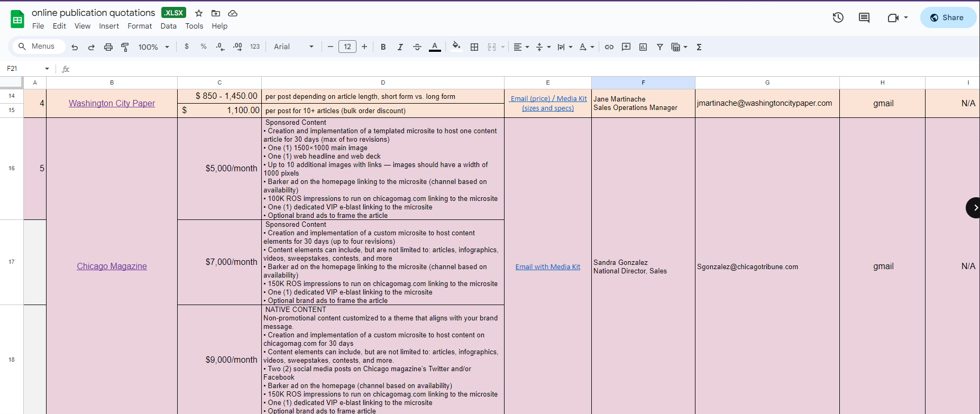Open more number formats 123
Viewport: 980px width, 414px height.
pyautogui.click(x=255, y=47)
